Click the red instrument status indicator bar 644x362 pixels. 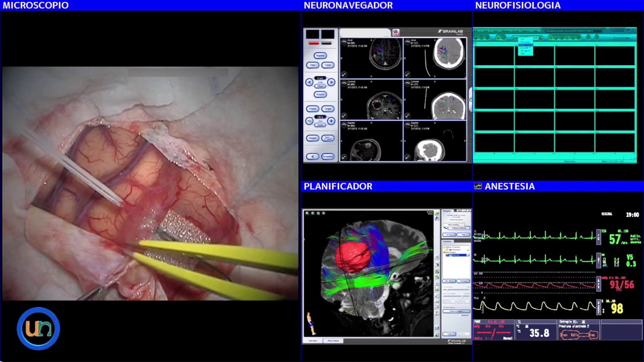click(x=313, y=43)
